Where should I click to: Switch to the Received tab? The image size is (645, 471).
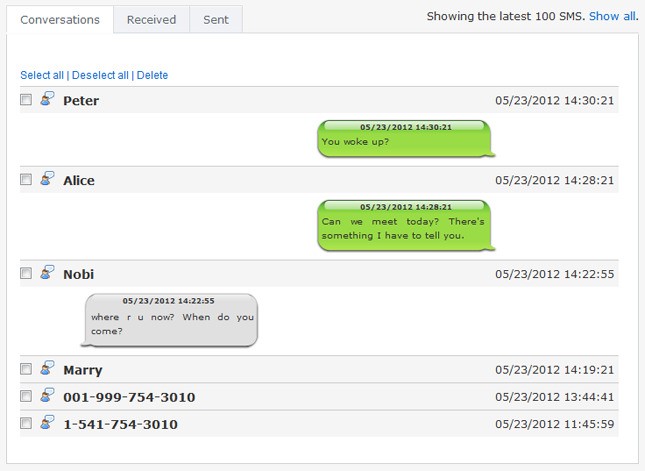pyautogui.click(x=152, y=19)
